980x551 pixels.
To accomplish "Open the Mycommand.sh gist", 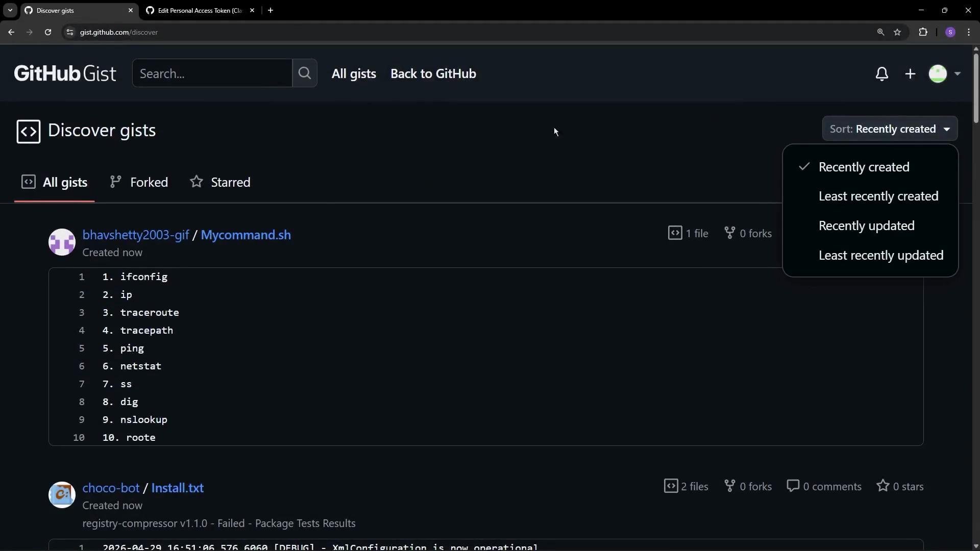I will tap(246, 235).
